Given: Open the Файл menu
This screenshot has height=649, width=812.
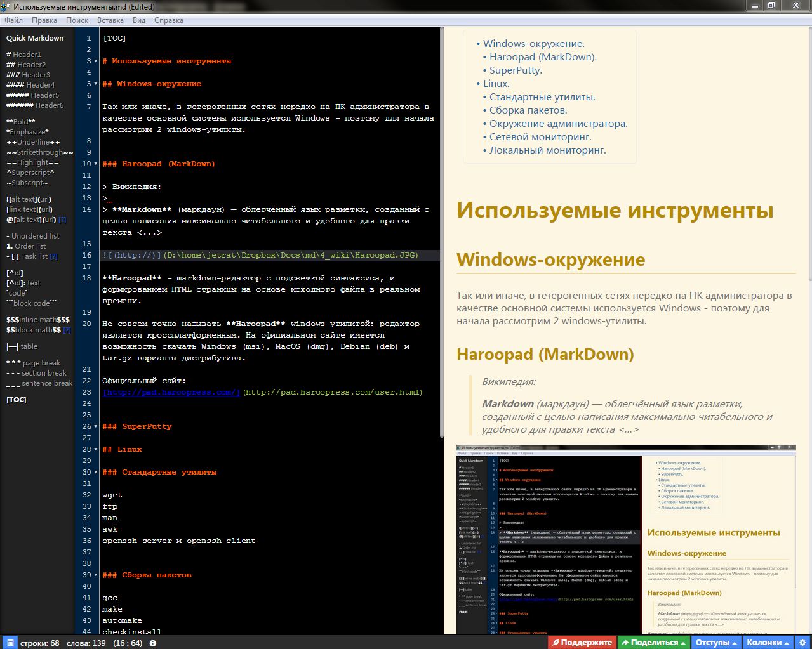Looking at the screenshot, I should pos(13,20).
